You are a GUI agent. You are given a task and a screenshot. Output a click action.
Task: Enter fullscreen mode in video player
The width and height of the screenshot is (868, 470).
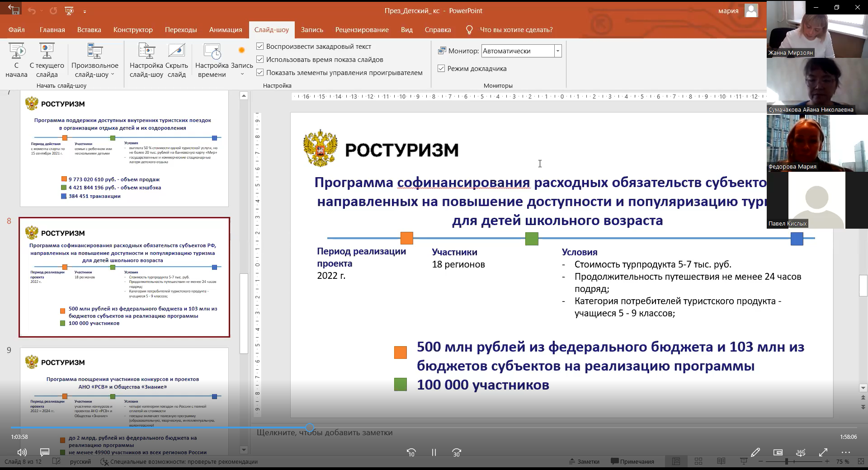pos(823,452)
